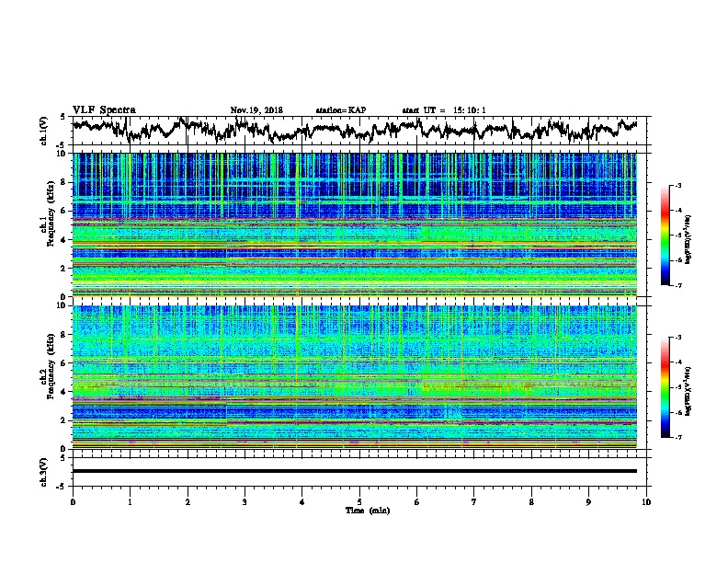Select the "start UT = 15:10:1" header text
The image size is (728, 563).
444,110
